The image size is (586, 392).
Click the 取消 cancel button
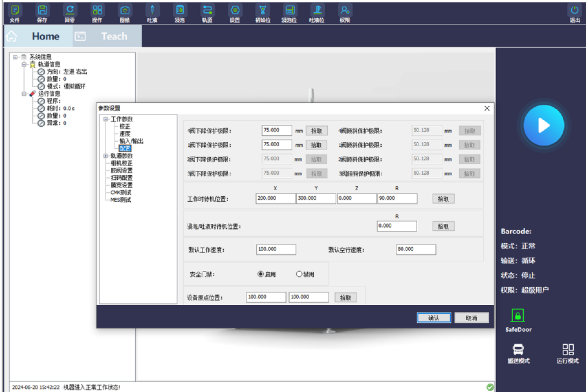click(x=471, y=318)
